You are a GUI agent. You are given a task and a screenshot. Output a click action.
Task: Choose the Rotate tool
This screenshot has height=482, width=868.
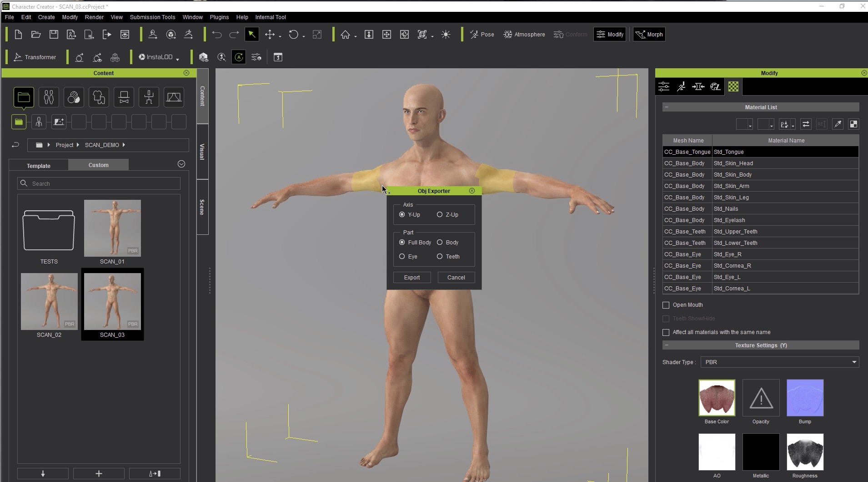(294, 35)
